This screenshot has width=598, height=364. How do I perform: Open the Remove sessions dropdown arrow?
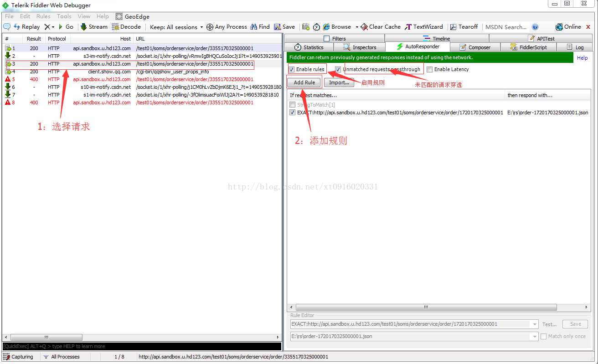[x=53, y=27]
